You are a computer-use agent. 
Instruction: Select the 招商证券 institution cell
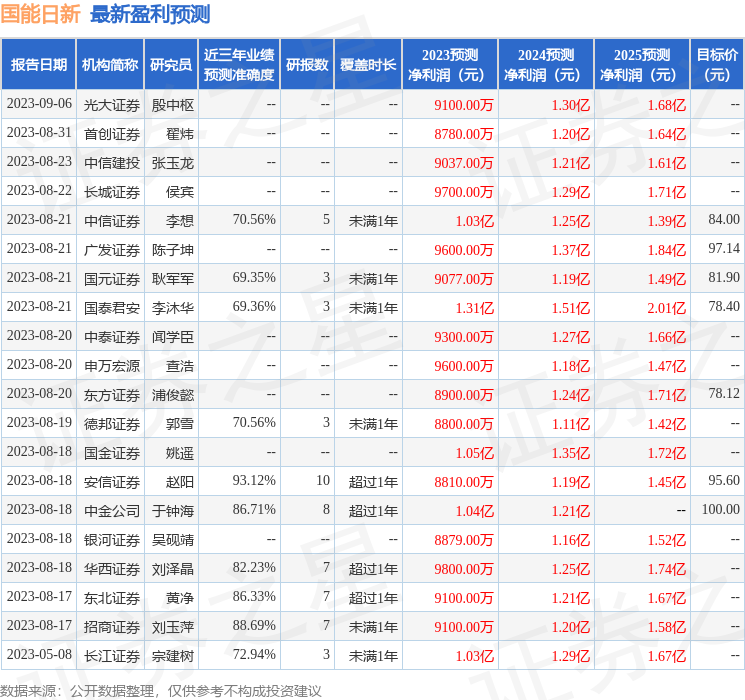click(112, 627)
